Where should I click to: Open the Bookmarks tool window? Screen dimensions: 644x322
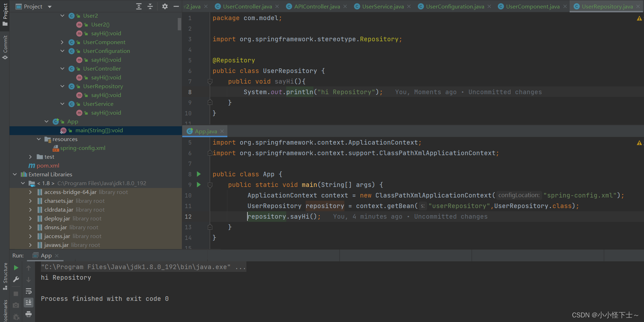(5, 310)
